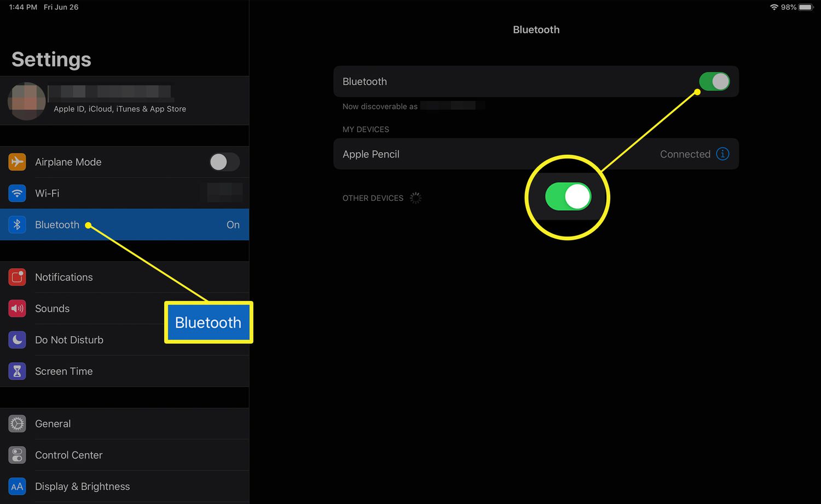Select the Apple Pencil device row

[493, 154]
